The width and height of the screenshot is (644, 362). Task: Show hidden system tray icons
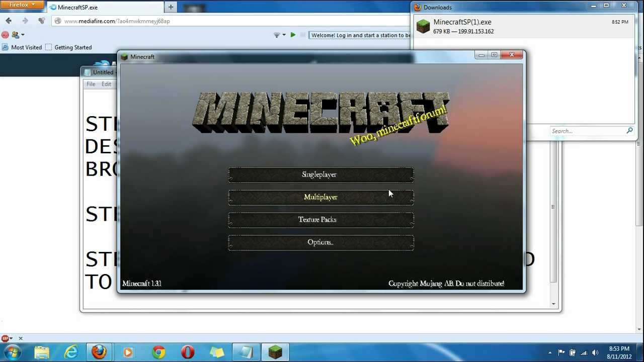(x=550, y=352)
